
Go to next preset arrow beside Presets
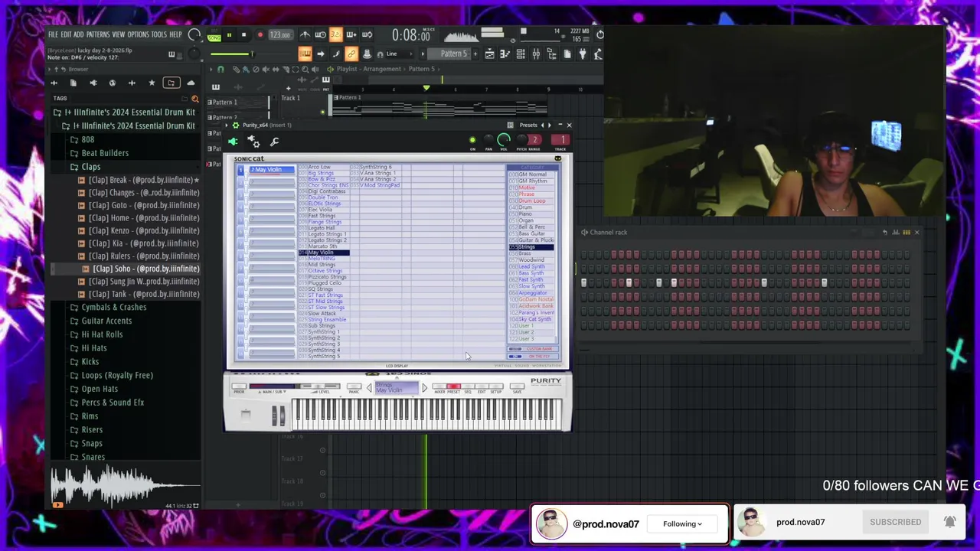pos(550,125)
